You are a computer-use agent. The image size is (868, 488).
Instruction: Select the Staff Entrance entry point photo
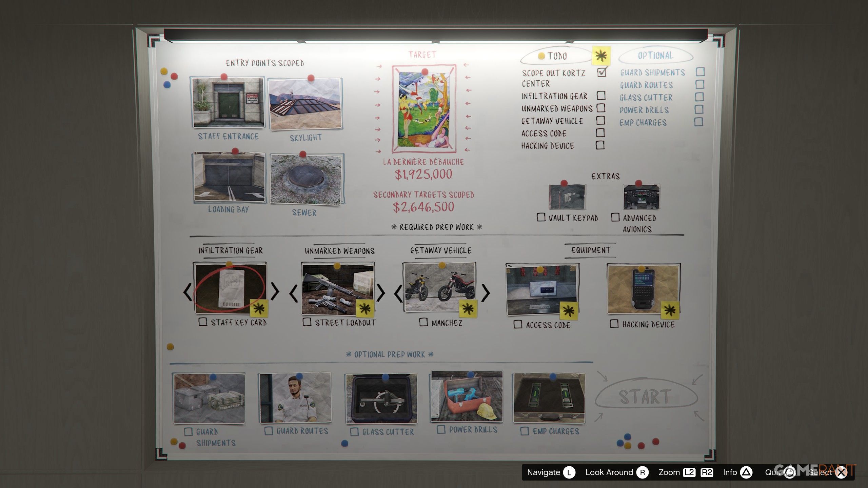tap(228, 102)
